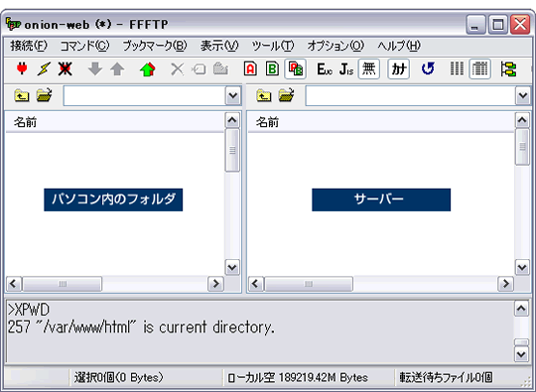Expand the local path dropdown
The height and width of the screenshot is (392, 536).
click(x=233, y=95)
